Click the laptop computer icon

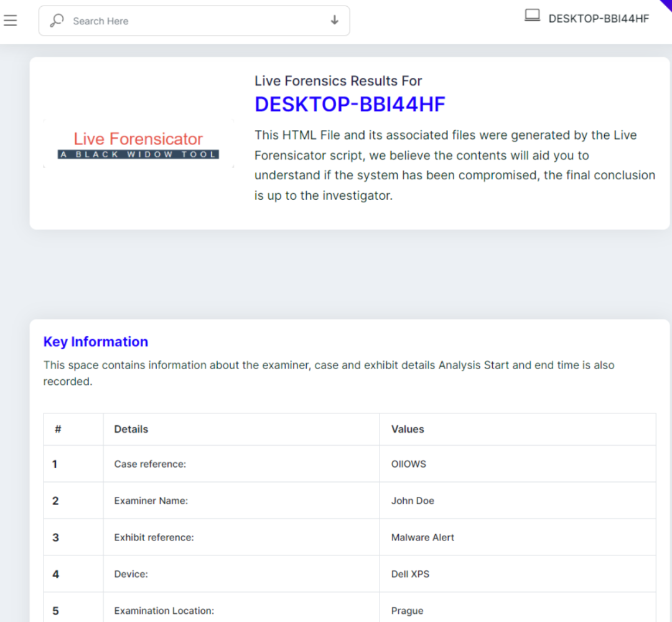[x=532, y=16]
